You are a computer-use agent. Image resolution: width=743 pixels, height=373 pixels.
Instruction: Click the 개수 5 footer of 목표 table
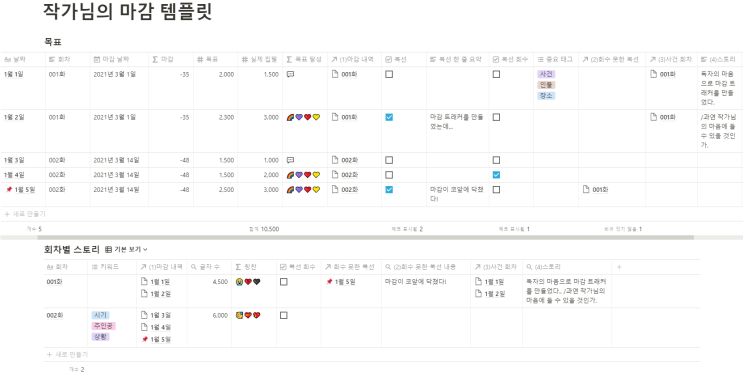(x=34, y=229)
